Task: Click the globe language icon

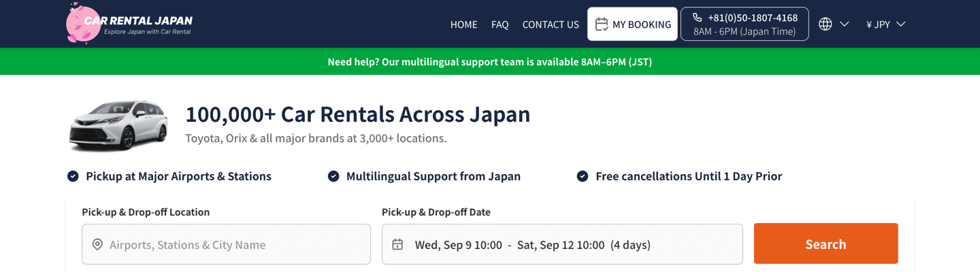Action: click(826, 24)
